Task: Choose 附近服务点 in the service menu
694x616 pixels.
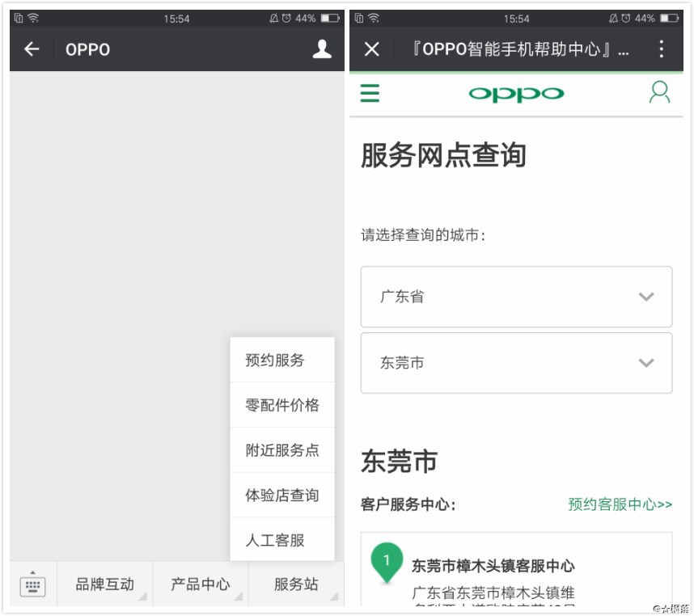Action: pos(282,451)
